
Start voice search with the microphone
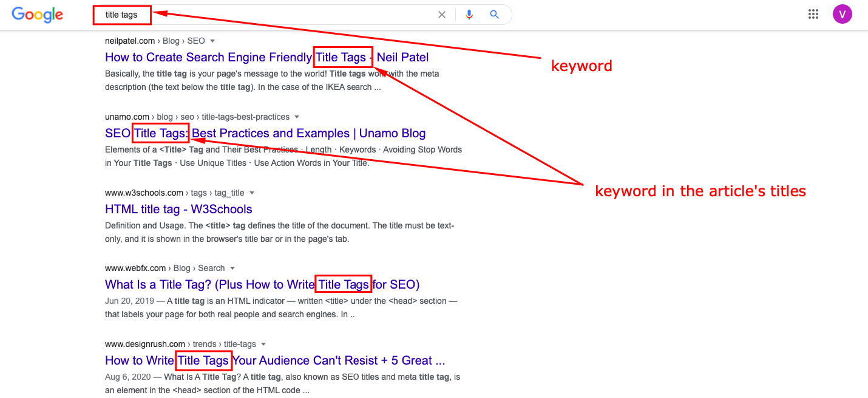tap(469, 15)
